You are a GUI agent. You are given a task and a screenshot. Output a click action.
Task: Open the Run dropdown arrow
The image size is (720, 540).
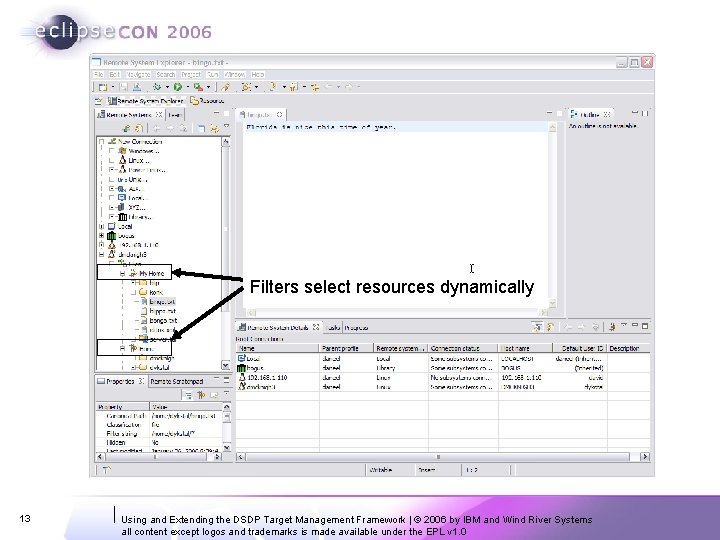[187, 87]
